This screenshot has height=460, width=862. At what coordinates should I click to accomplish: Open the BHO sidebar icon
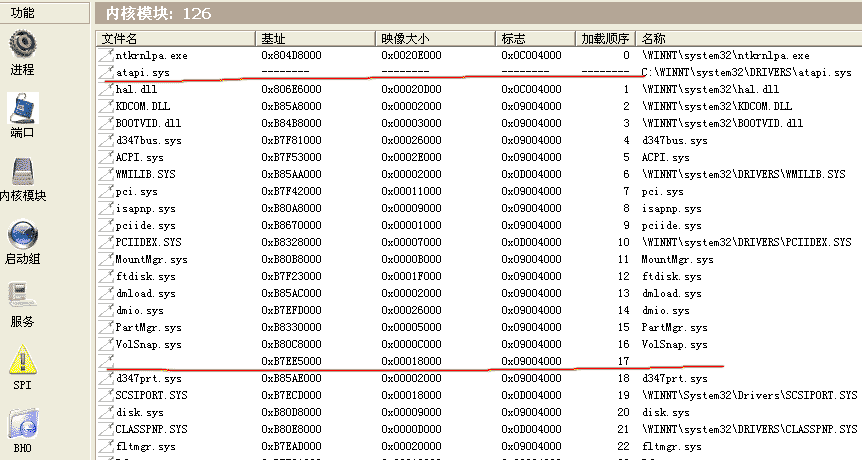click(23, 423)
